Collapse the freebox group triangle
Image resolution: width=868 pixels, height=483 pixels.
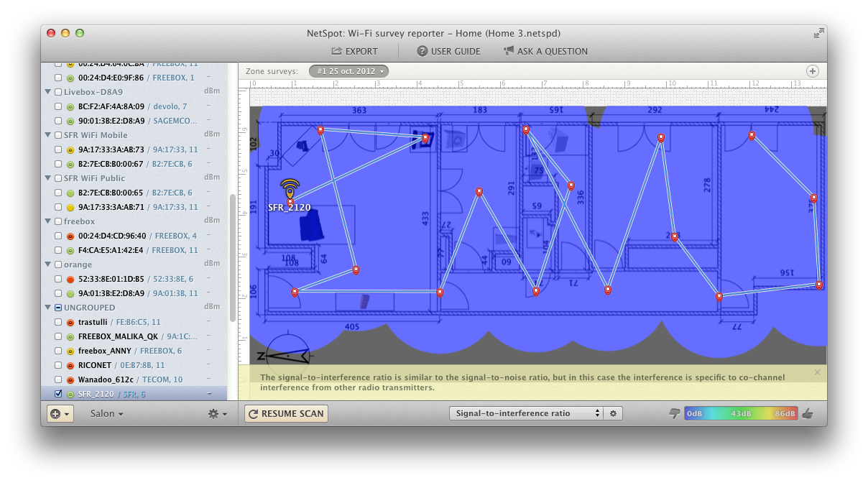48,221
